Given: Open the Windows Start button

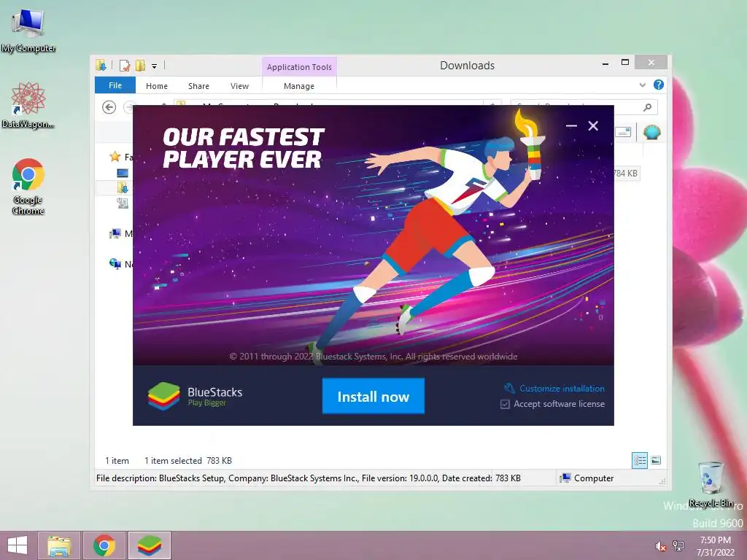Looking at the screenshot, I should (x=18, y=545).
